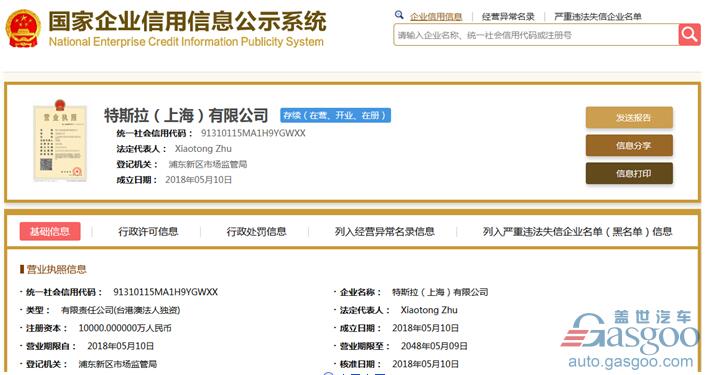
Task: Click Xiaotong Zhu in the license info section
Action: click(429, 310)
